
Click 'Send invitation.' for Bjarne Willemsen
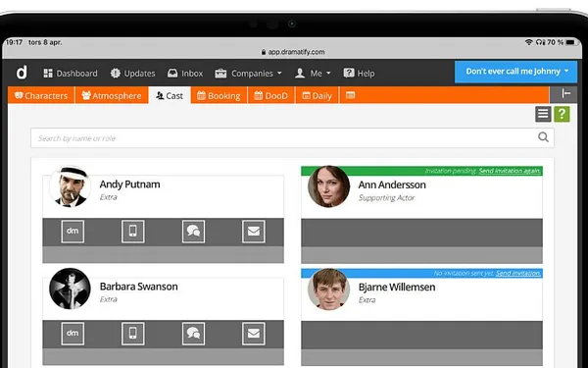(x=518, y=273)
